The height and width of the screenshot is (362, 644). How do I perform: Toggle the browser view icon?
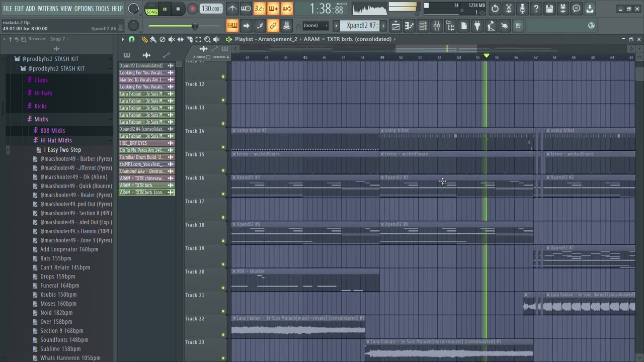[450, 26]
